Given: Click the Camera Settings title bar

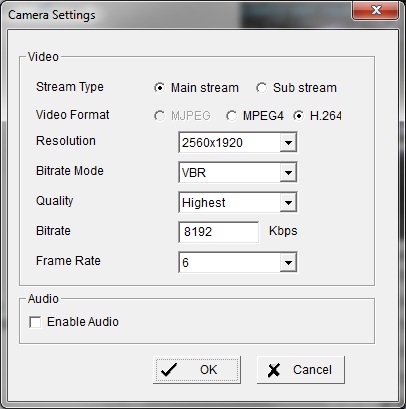Looking at the screenshot, I should coord(177,15).
